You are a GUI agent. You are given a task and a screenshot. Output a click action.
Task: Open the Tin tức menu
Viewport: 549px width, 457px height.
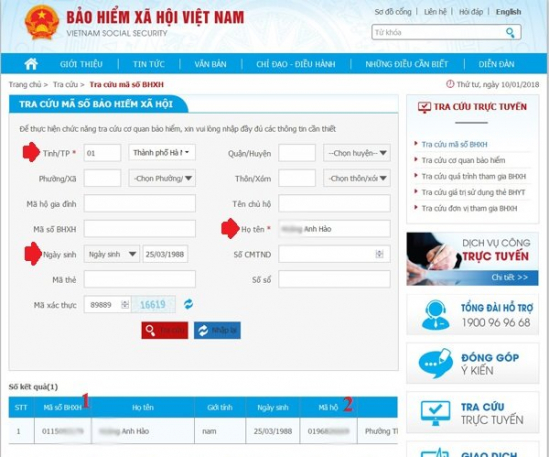[x=148, y=64]
